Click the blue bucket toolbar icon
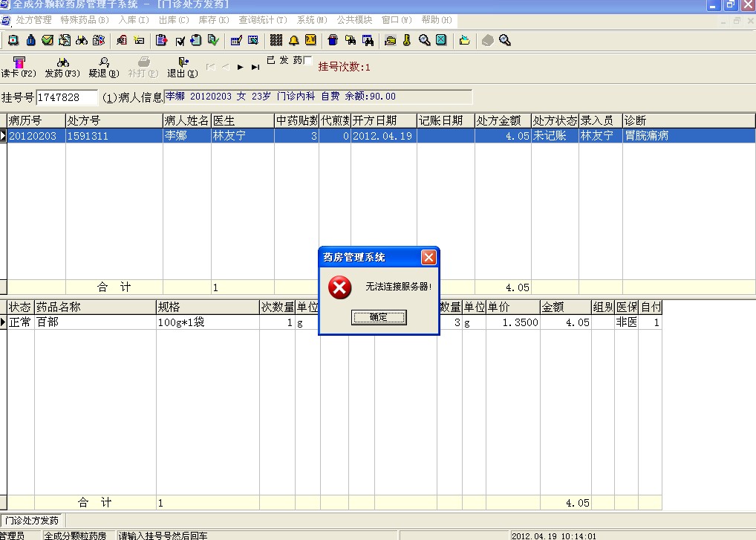Viewport: 756px width, 540px height. coord(333,41)
